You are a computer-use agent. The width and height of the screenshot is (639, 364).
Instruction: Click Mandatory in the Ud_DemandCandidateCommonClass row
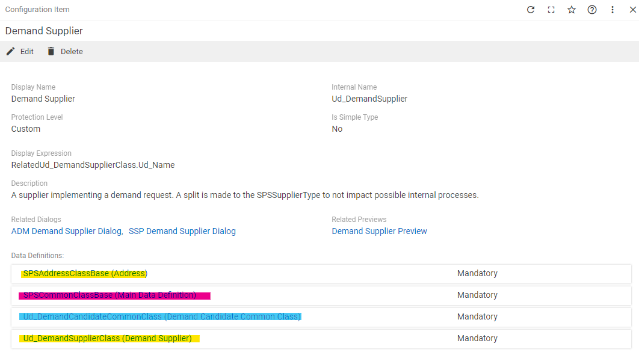477,316
